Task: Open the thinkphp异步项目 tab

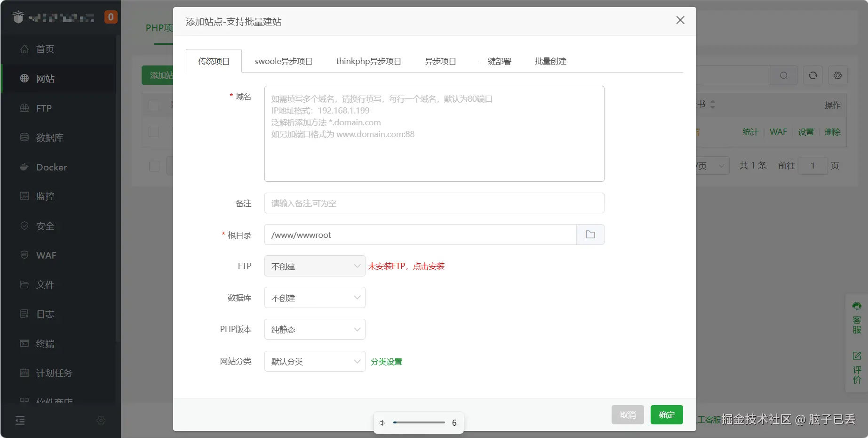Action: 368,61
